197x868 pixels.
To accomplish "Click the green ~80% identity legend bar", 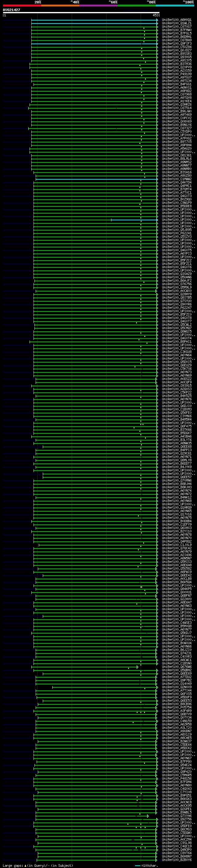I will click(137, 6).
